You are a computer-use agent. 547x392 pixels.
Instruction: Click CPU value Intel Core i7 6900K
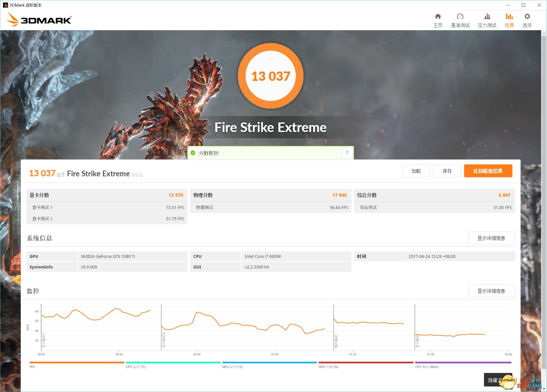click(x=263, y=256)
